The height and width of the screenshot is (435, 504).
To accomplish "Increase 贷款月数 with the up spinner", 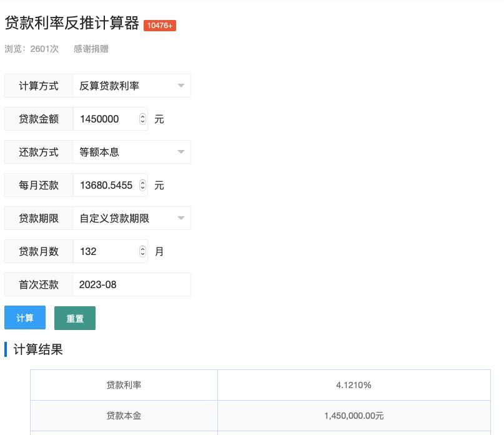I will (142, 248).
